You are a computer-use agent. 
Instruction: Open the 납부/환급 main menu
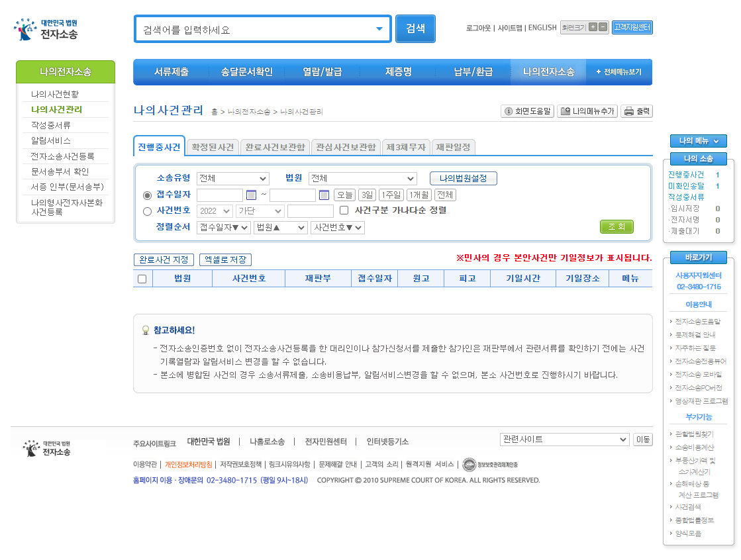(x=473, y=72)
